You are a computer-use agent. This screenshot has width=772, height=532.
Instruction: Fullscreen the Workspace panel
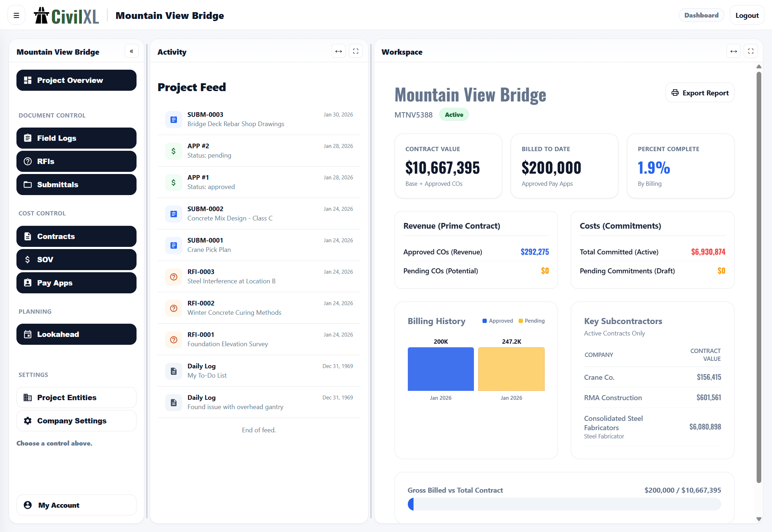click(751, 51)
